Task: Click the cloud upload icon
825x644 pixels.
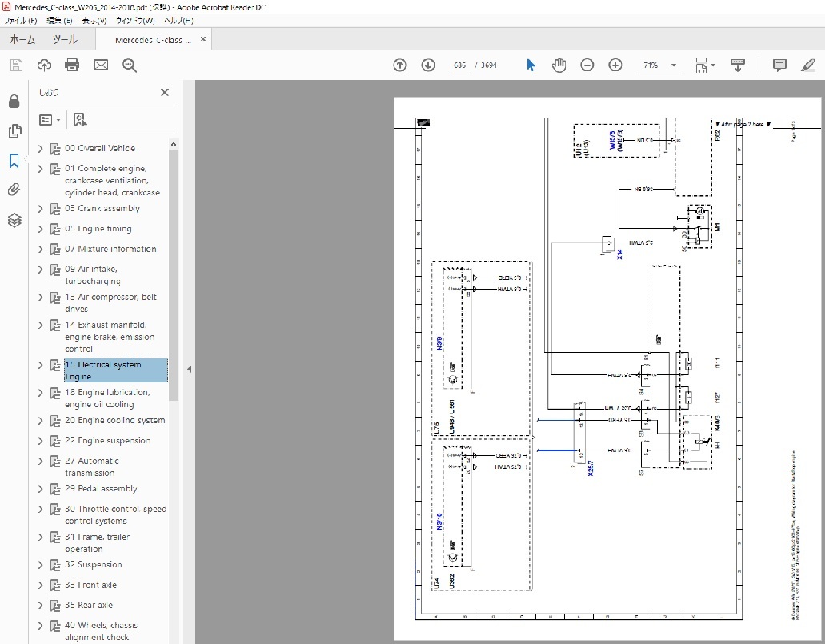Action: tap(44, 66)
